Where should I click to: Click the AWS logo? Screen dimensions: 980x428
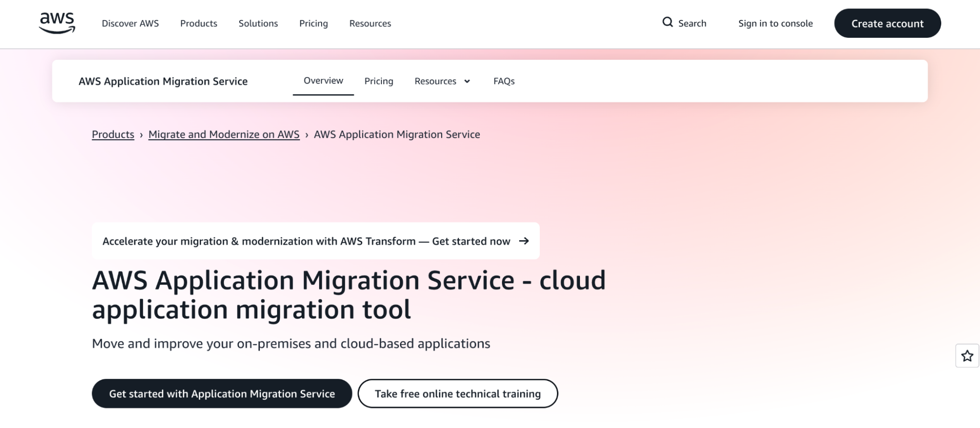coord(57,23)
